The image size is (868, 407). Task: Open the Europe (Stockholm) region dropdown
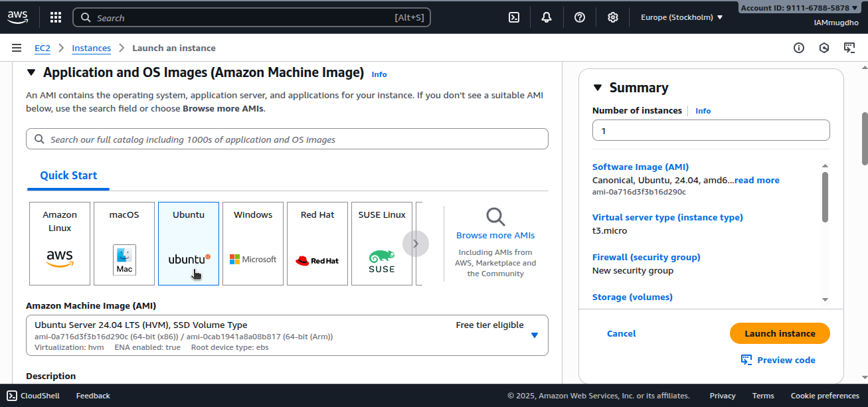[681, 17]
